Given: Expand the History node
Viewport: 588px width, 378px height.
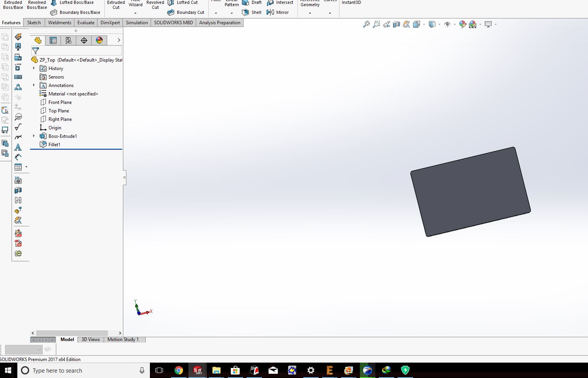Looking at the screenshot, I should [x=34, y=68].
